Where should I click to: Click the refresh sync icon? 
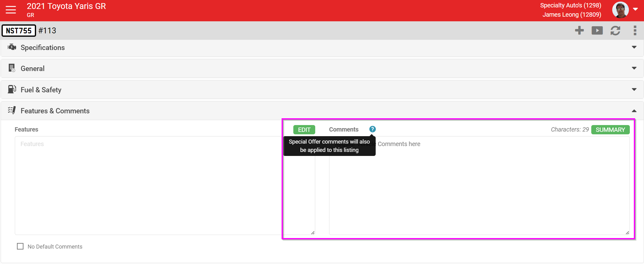[615, 30]
